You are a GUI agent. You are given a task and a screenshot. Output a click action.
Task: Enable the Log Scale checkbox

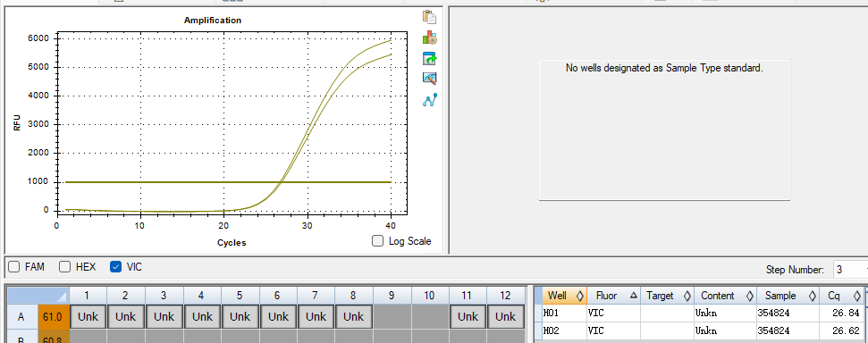coord(377,241)
